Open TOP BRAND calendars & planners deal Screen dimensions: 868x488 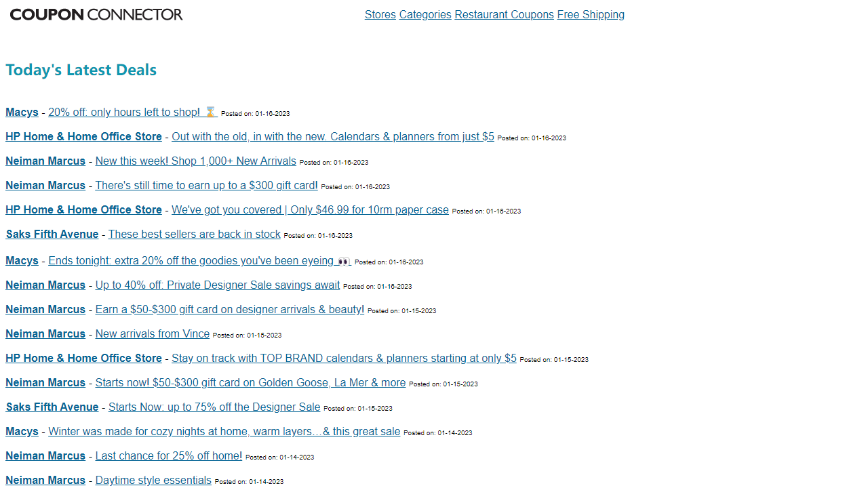click(x=344, y=358)
